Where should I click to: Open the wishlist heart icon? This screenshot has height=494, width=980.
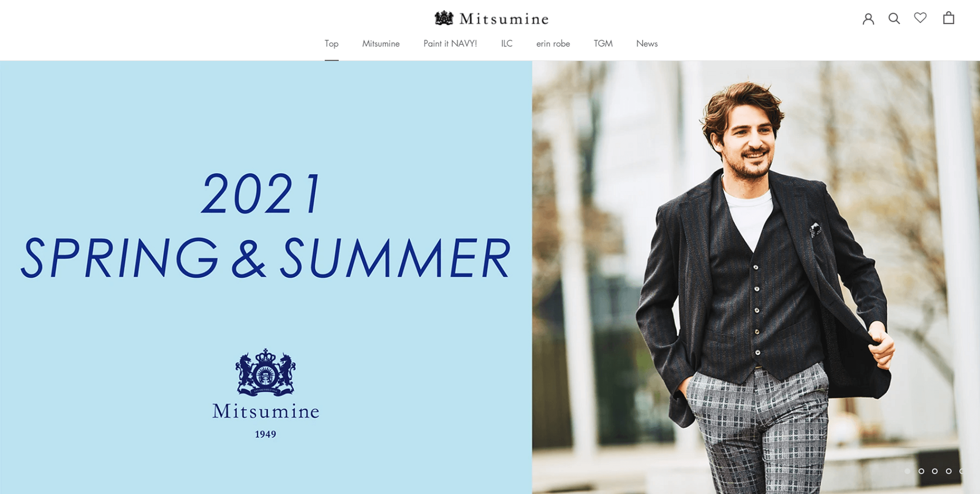click(920, 18)
